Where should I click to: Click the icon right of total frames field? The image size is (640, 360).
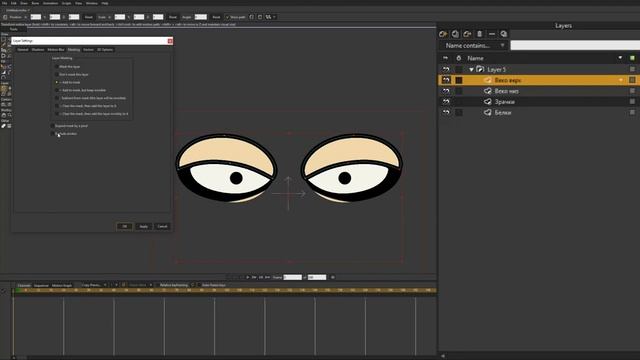click(x=332, y=277)
